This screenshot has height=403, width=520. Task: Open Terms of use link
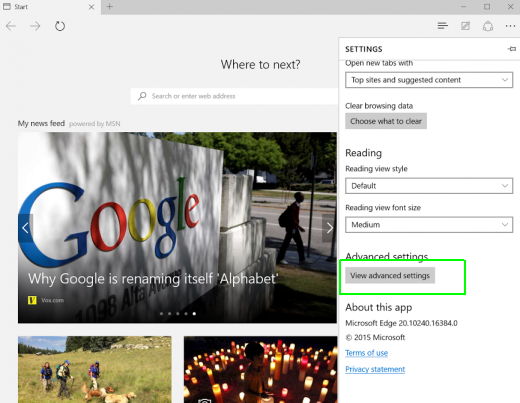366,353
